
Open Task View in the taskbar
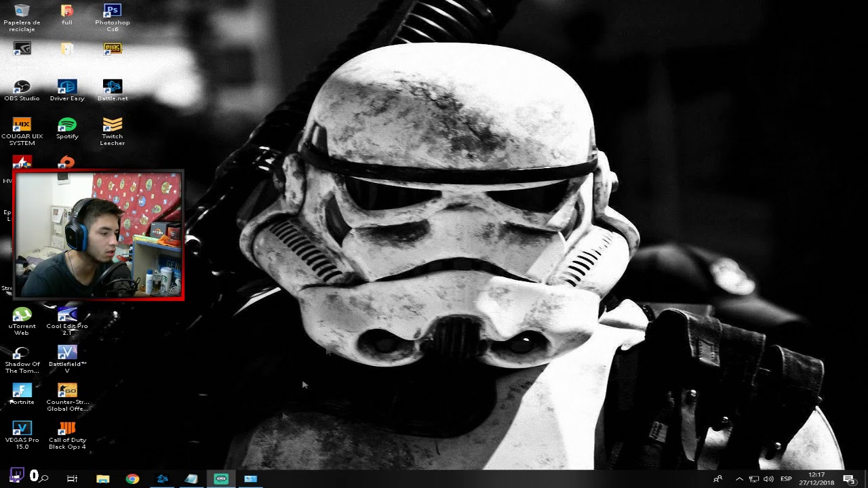tap(72, 479)
